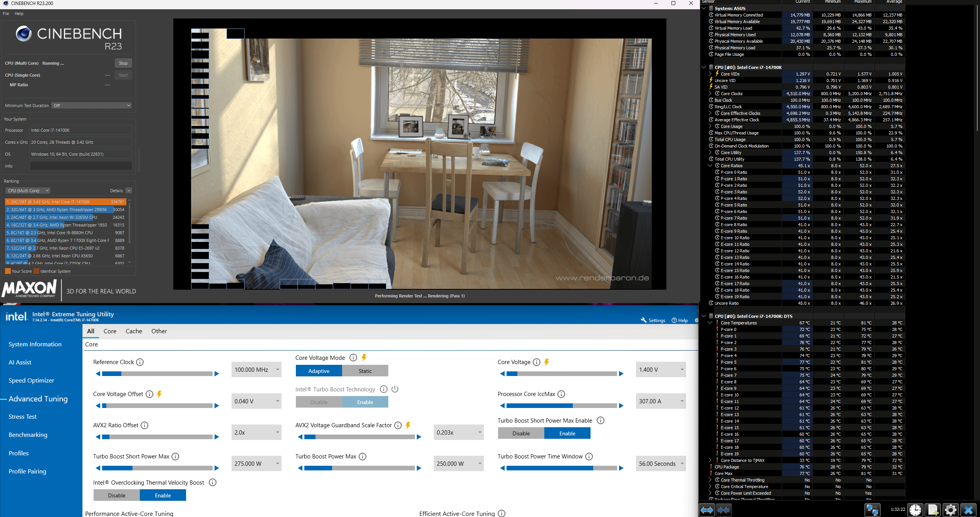Start logging with the sheet-plus icon
The height and width of the screenshot is (517, 980).
(x=933, y=510)
